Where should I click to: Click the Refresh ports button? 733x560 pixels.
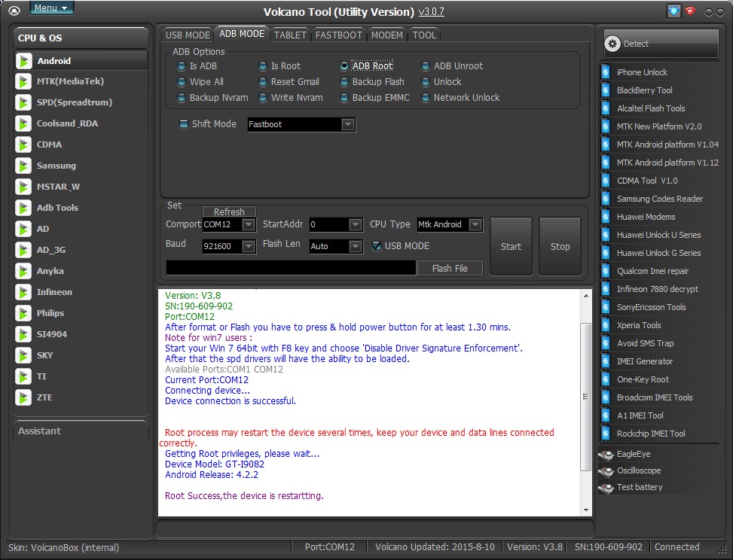229,212
